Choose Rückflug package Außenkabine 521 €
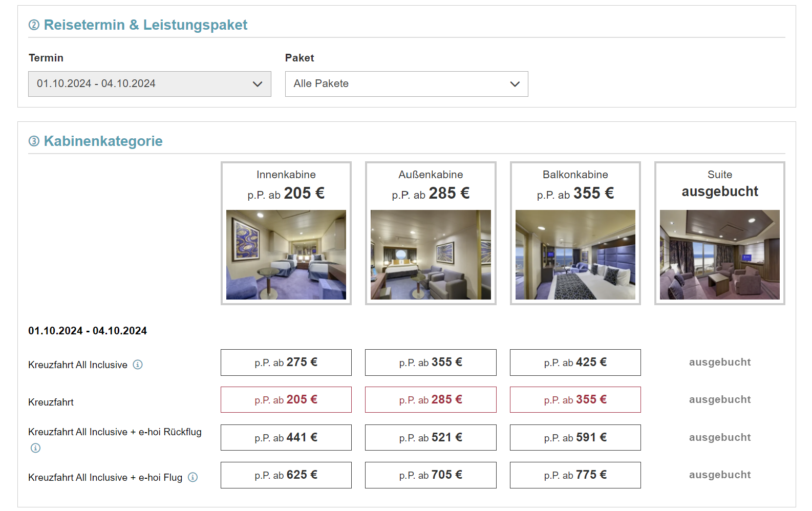812x511 pixels. pos(431,438)
